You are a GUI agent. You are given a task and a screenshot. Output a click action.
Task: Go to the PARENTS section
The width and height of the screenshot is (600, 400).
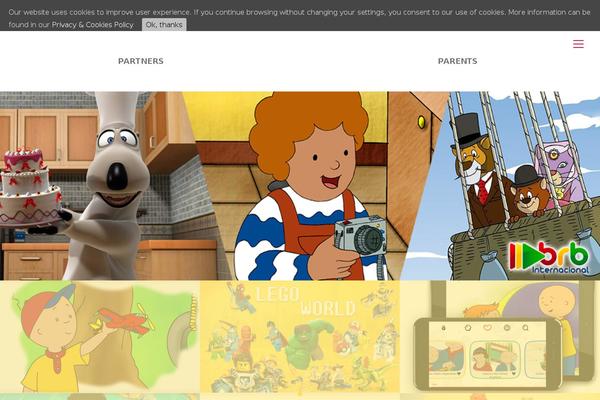click(457, 61)
